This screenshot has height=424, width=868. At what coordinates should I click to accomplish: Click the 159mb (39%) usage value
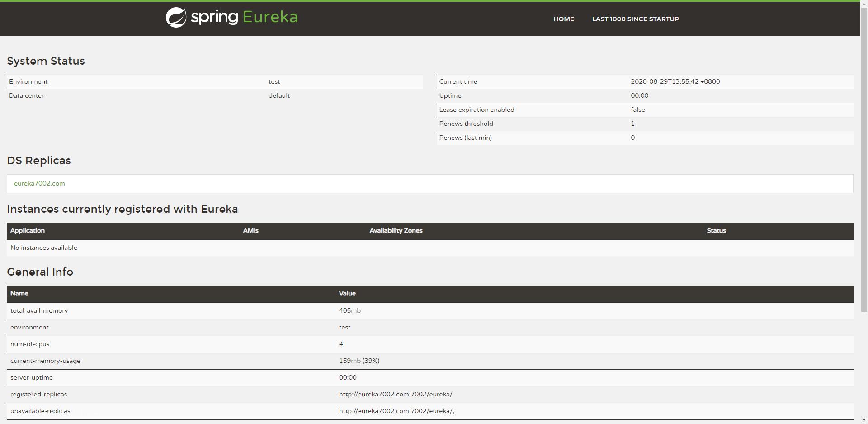359,361
